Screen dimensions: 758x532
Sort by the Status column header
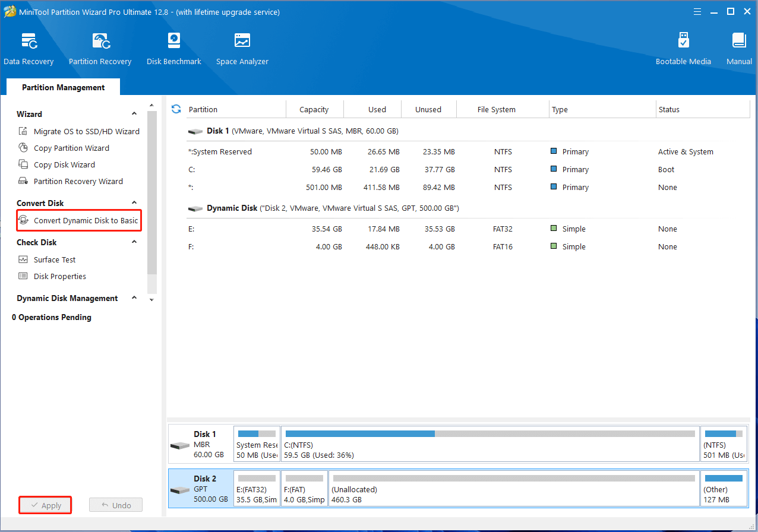click(703, 109)
